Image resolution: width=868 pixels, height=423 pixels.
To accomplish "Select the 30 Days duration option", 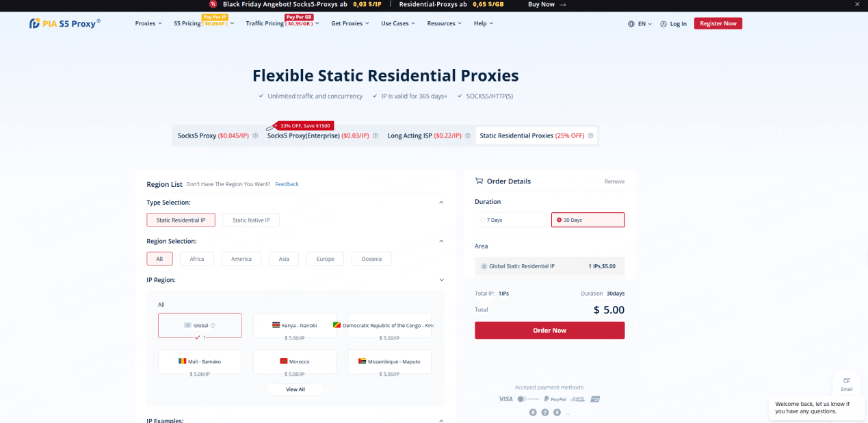I will tap(588, 220).
